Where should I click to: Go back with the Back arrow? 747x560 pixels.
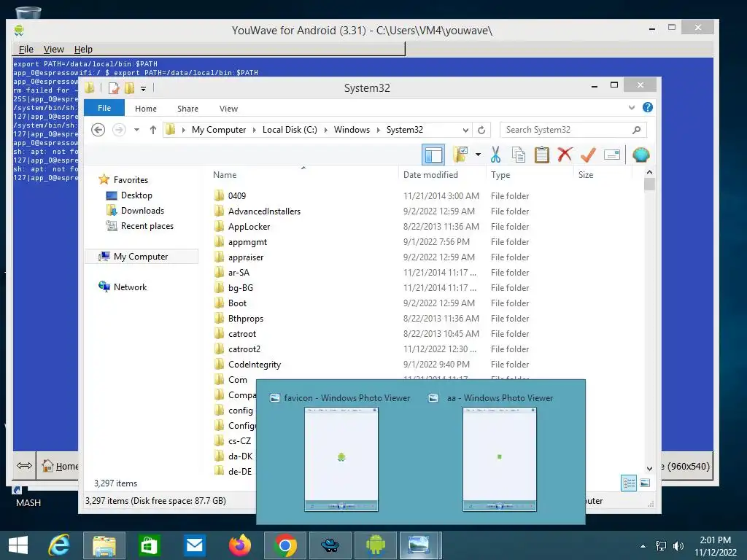[x=98, y=130]
